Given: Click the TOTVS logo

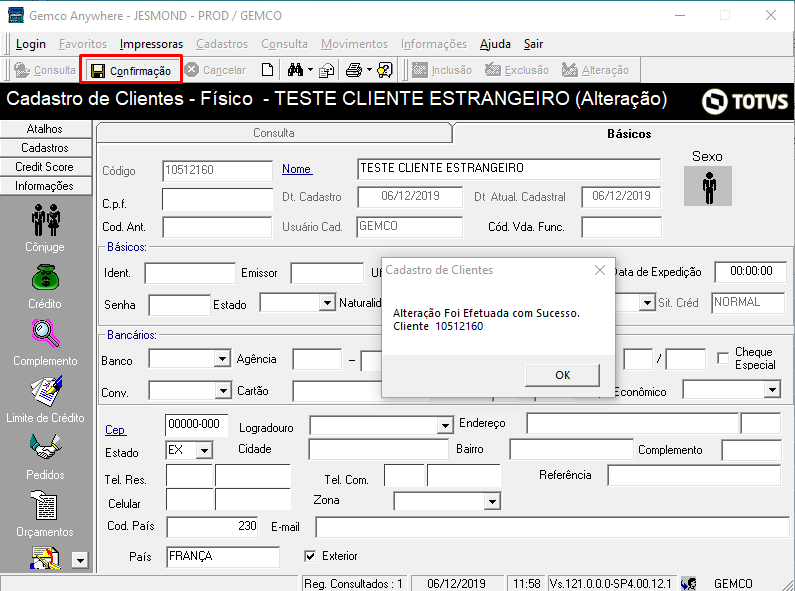Looking at the screenshot, I should pyautogui.click(x=745, y=101).
